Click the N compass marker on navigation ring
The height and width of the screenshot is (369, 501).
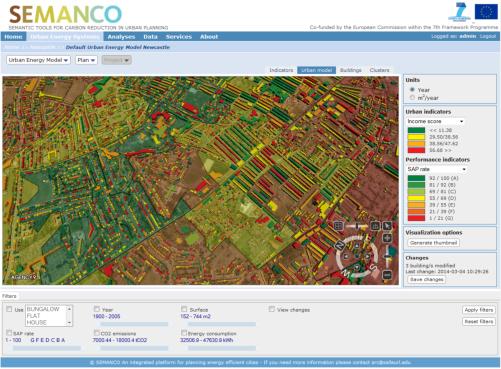tap(340, 246)
